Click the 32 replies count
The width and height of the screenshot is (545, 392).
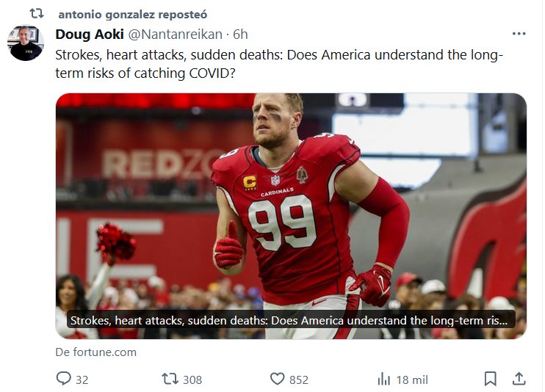point(82,380)
